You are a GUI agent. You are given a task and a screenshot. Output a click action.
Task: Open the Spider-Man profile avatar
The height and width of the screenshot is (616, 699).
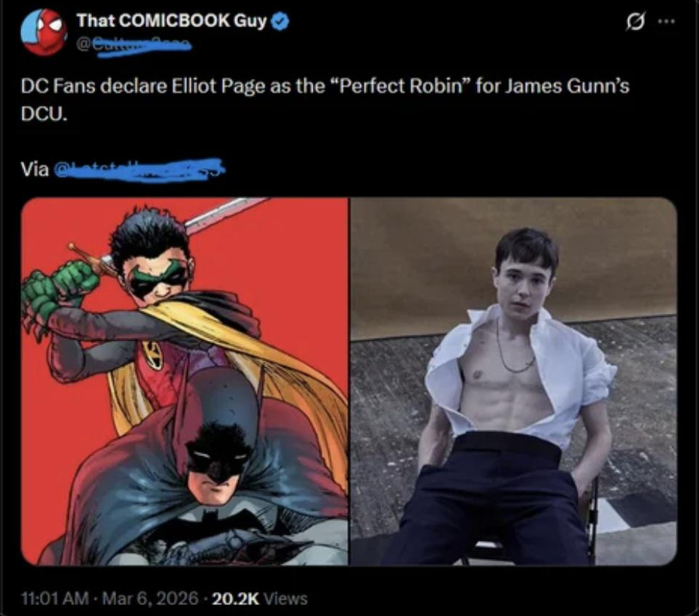pos(44,31)
